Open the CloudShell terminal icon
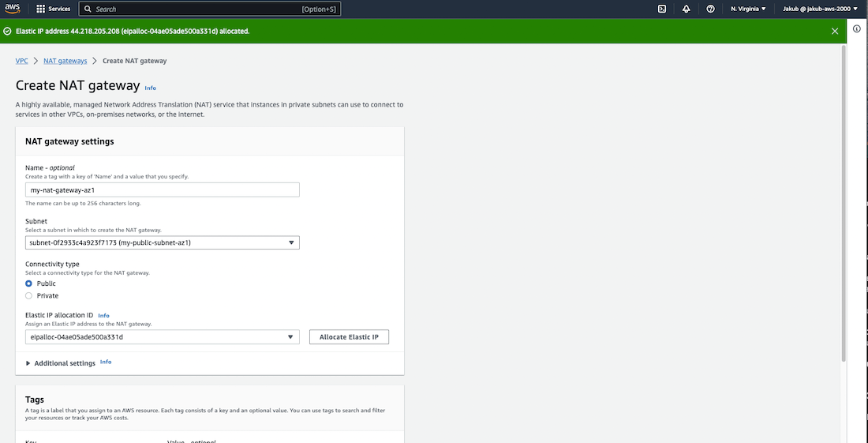Image resolution: width=868 pixels, height=443 pixels. 662,9
